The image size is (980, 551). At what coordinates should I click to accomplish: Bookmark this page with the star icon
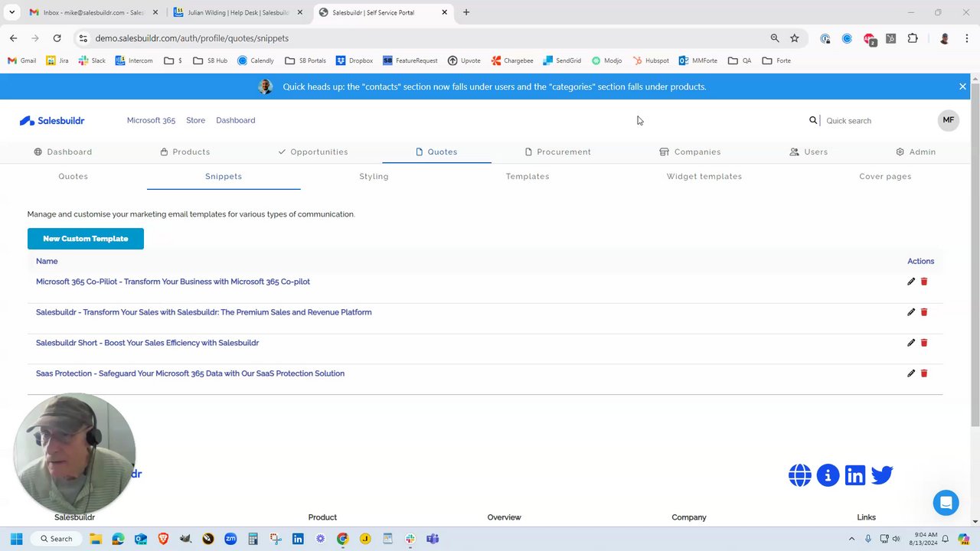coord(795,38)
